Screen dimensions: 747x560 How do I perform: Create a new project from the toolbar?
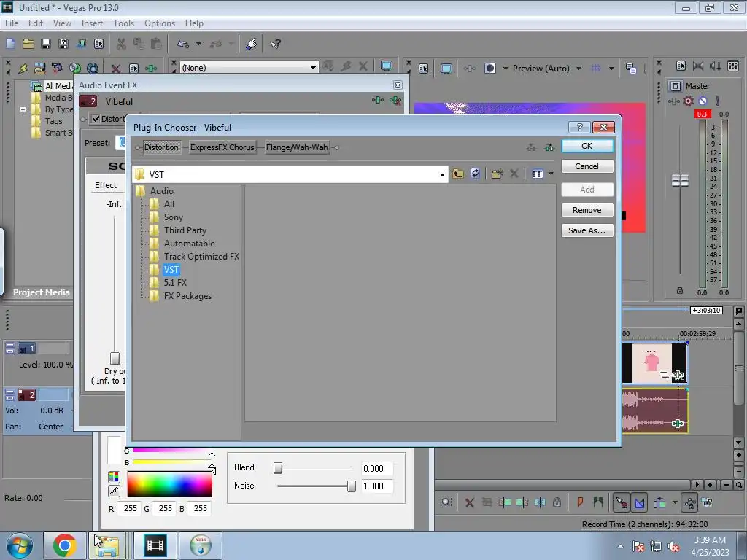pos(10,44)
